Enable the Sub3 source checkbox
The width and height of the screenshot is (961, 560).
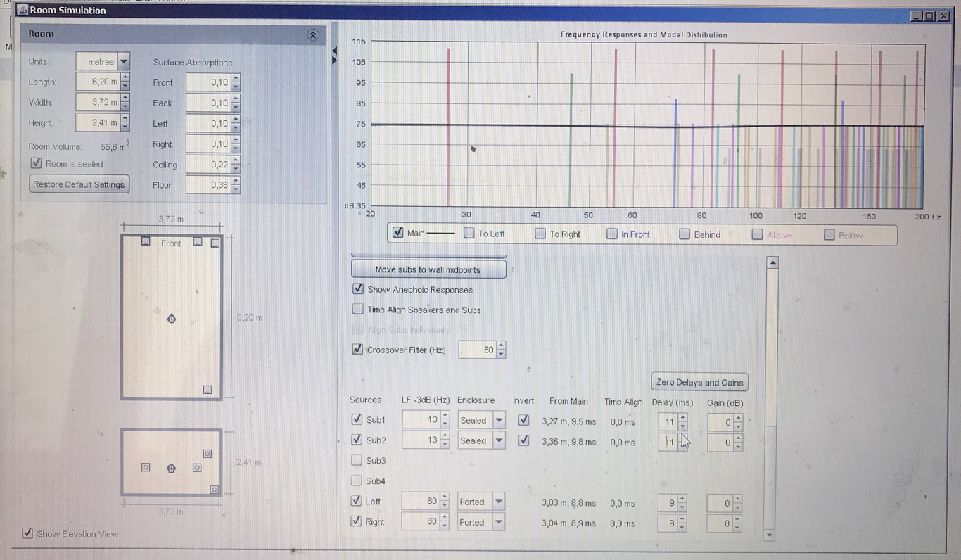357,461
